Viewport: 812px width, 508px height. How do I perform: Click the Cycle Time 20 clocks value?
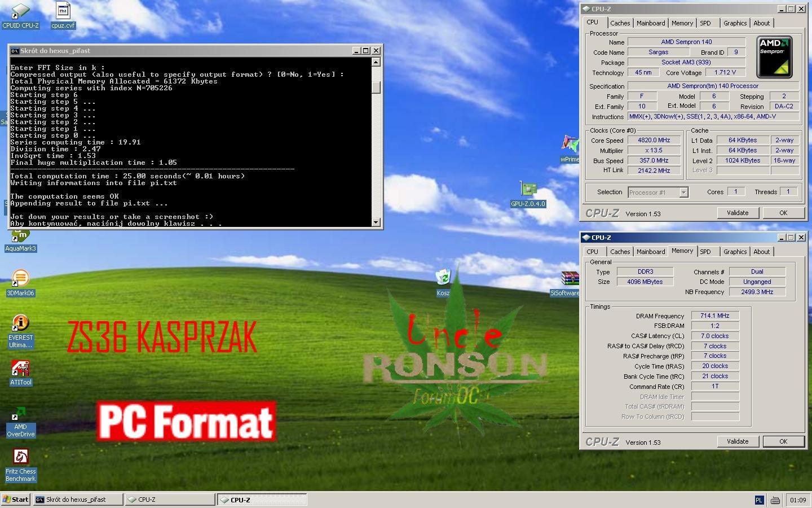(714, 366)
